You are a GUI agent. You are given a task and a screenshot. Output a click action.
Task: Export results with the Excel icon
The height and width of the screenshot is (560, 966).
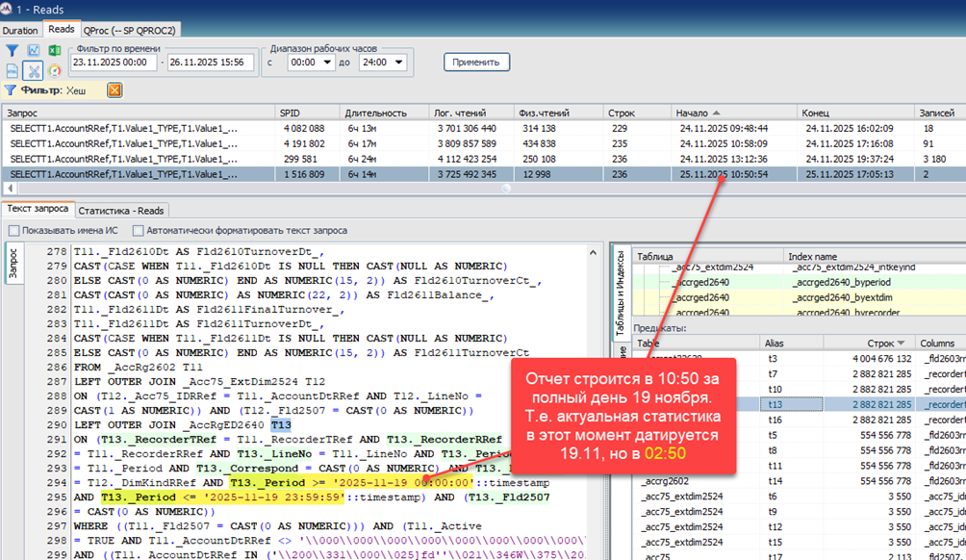(54, 51)
